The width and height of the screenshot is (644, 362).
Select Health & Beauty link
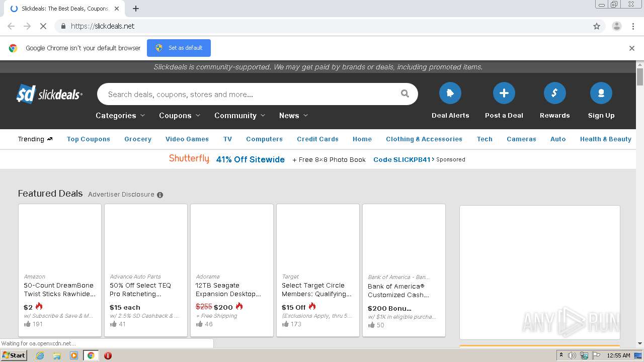(x=606, y=139)
